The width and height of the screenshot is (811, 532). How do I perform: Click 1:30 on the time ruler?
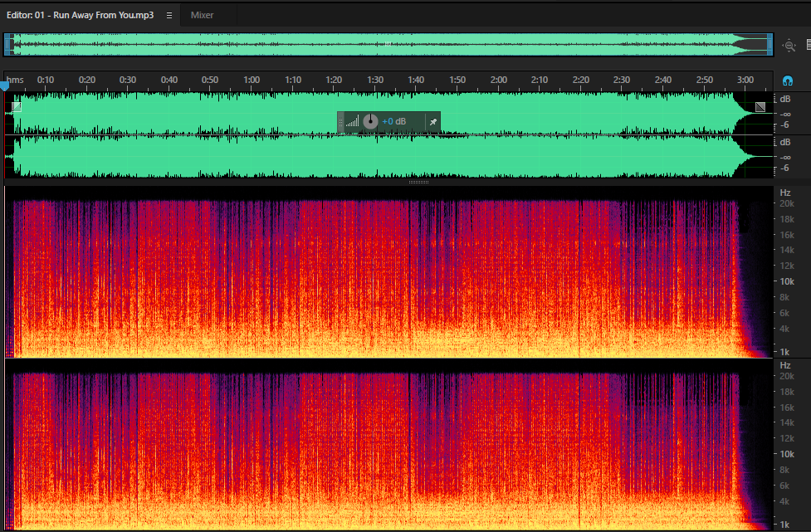[375, 80]
